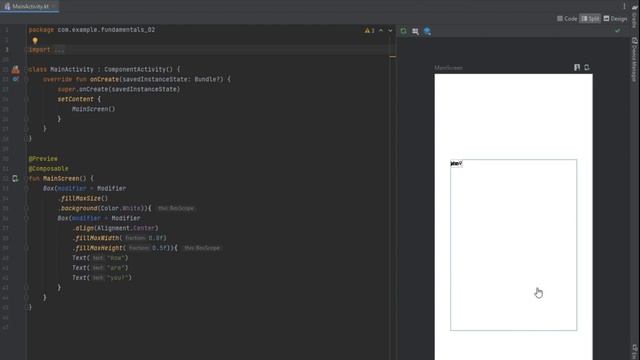
Task: Go to previous highlighted problem arrow
Action: pyautogui.click(x=381, y=31)
